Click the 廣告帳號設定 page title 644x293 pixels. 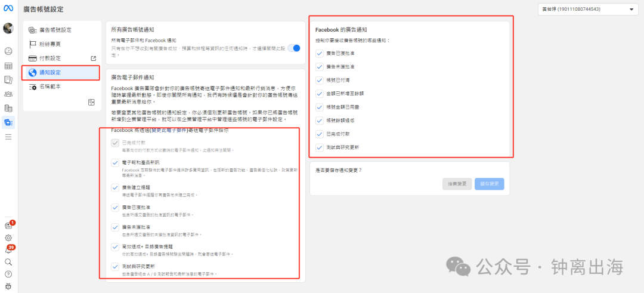pos(44,9)
